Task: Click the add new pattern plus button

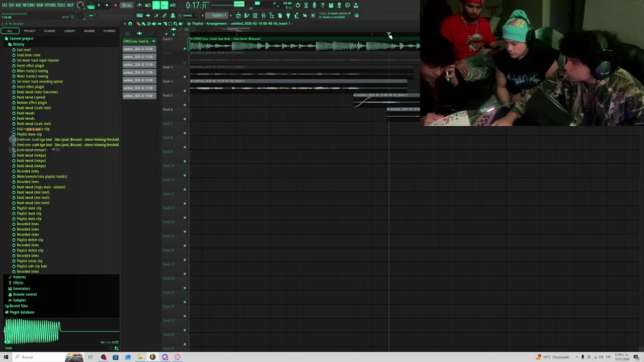Action: pos(231,16)
